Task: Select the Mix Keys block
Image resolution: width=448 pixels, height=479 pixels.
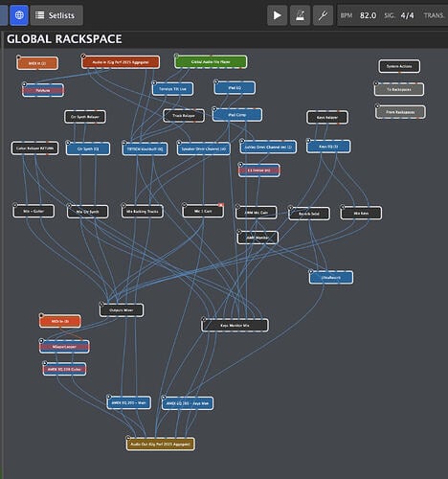Action: 361,213
